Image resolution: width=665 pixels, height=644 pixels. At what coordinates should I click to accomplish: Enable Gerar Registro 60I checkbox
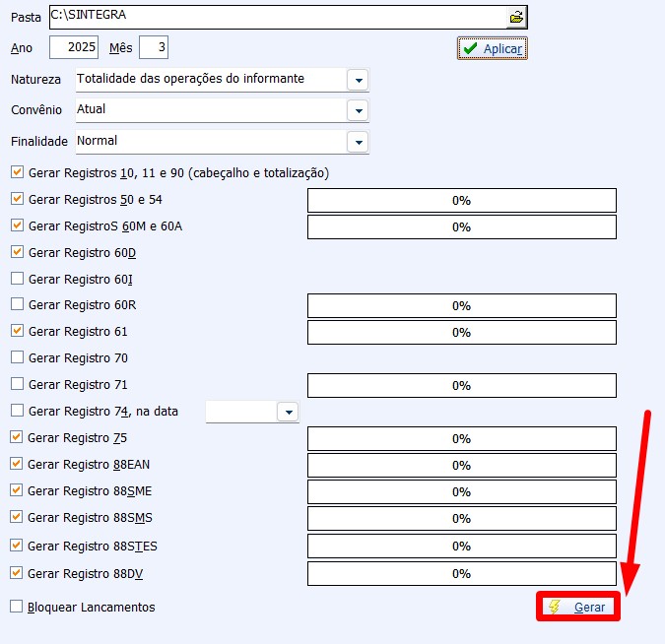click(17, 279)
